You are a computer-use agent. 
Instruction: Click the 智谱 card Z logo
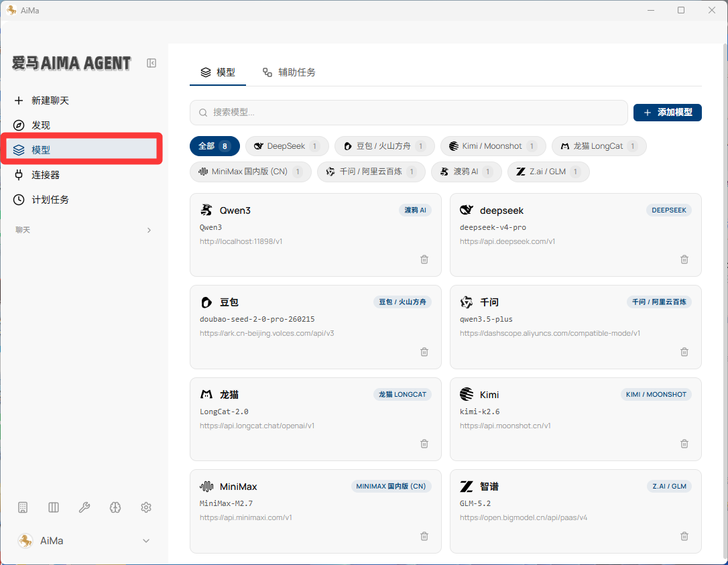pos(466,486)
